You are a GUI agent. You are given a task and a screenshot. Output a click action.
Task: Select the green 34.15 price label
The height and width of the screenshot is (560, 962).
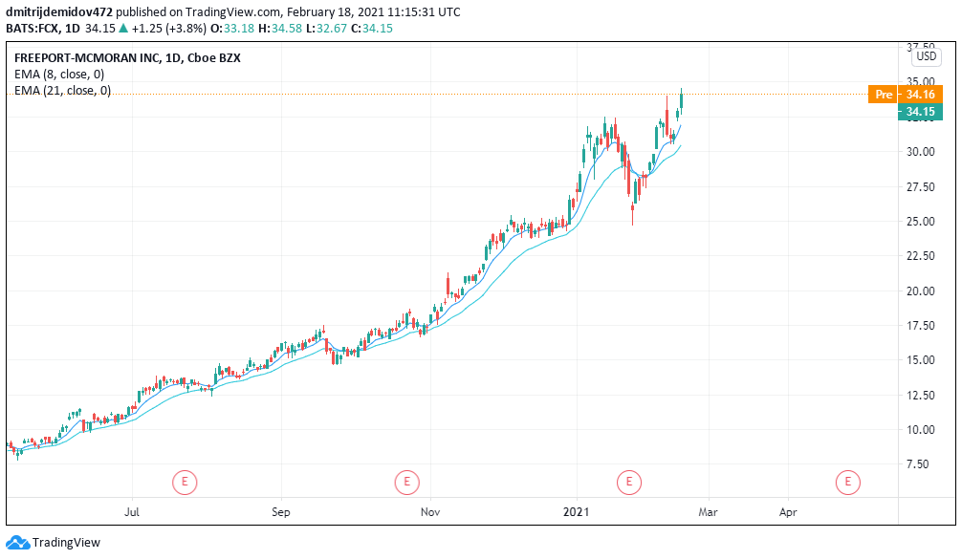pyautogui.click(x=920, y=112)
